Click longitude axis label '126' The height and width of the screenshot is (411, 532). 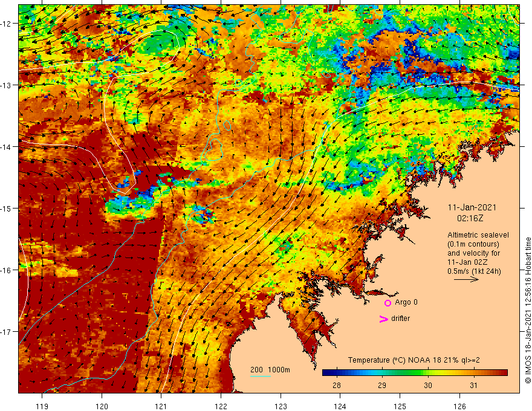click(459, 406)
